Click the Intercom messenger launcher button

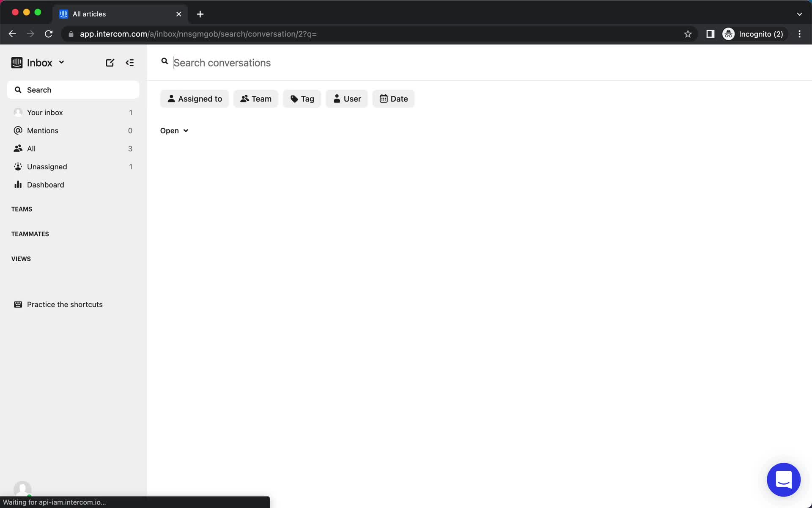click(x=784, y=479)
